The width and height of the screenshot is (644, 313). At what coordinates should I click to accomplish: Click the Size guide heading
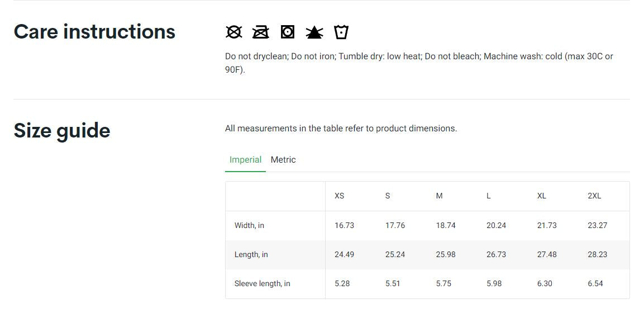point(62,131)
